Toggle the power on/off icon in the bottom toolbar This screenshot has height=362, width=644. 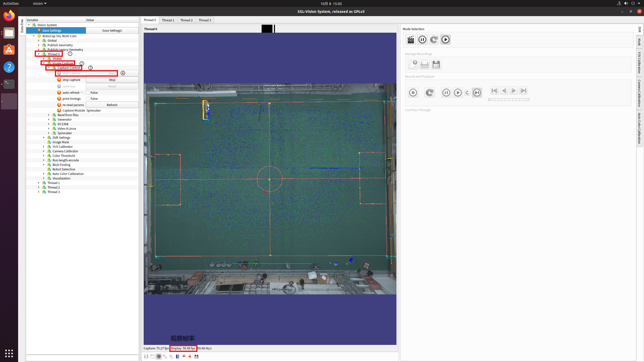click(158, 356)
